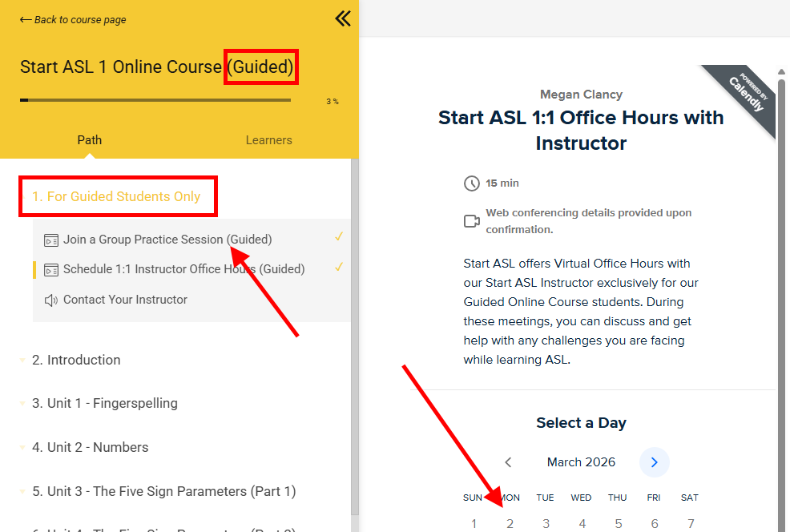Click the March 2026 month label
Screen dimensions: 790x532
click(x=581, y=462)
